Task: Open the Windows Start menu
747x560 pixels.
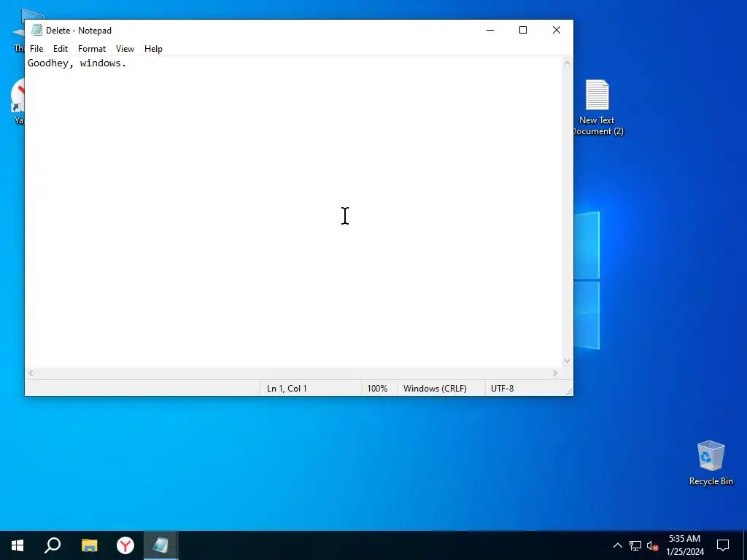Action: 18,545
